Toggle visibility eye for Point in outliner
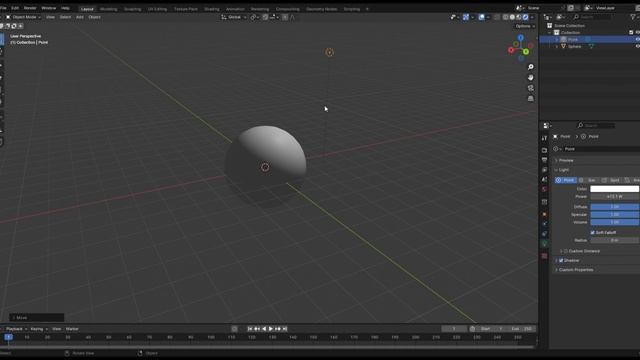Image resolution: width=640 pixels, height=360 pixels. tap(637, 39)
